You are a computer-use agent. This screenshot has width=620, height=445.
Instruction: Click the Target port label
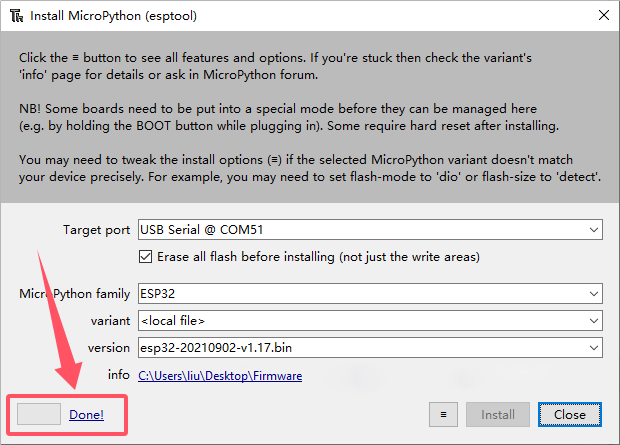(x=96, y=230)
